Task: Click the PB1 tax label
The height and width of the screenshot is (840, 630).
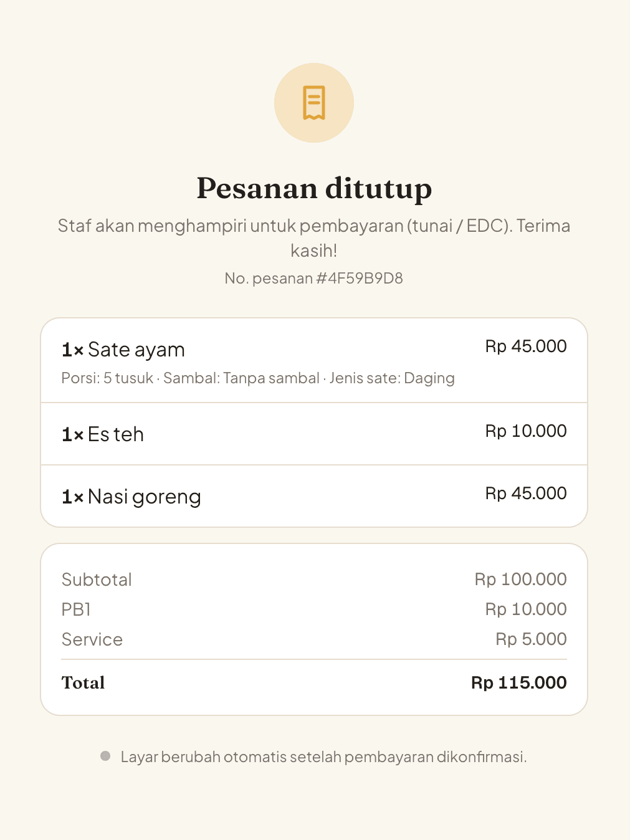Action: [x=76, y=609]
